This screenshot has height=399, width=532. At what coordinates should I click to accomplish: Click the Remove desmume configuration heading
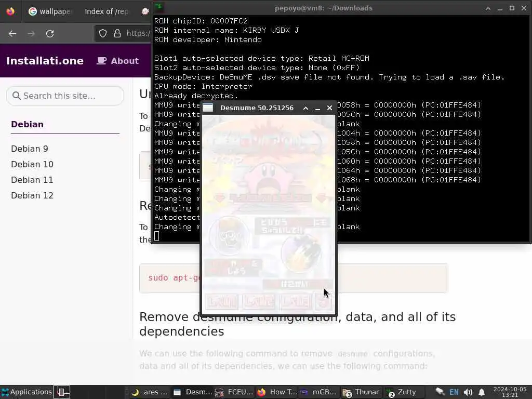pyautogui.click(x=297, y=324)
